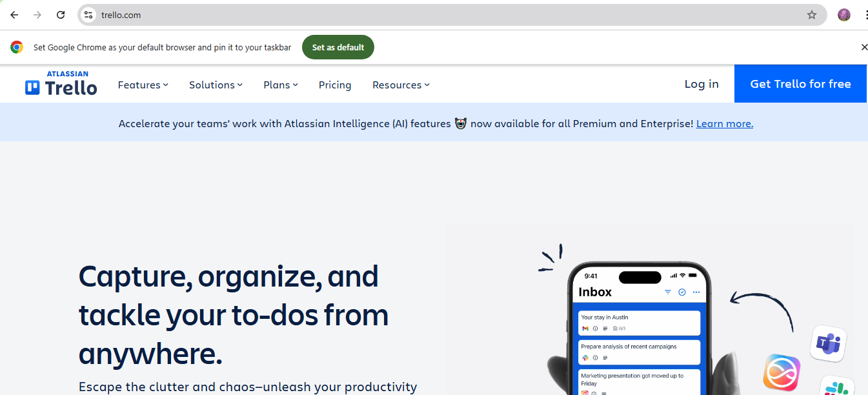
Task: Click the Log in link
Action: click(701, 84)
